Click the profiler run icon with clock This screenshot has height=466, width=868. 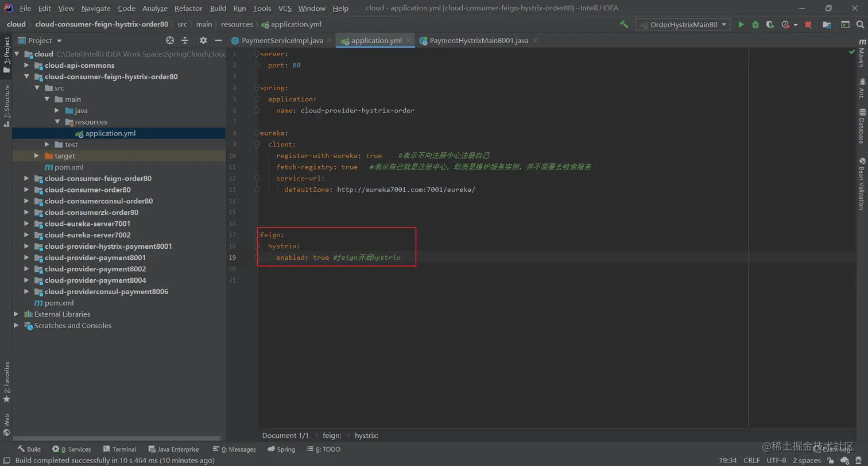point(785,25)
